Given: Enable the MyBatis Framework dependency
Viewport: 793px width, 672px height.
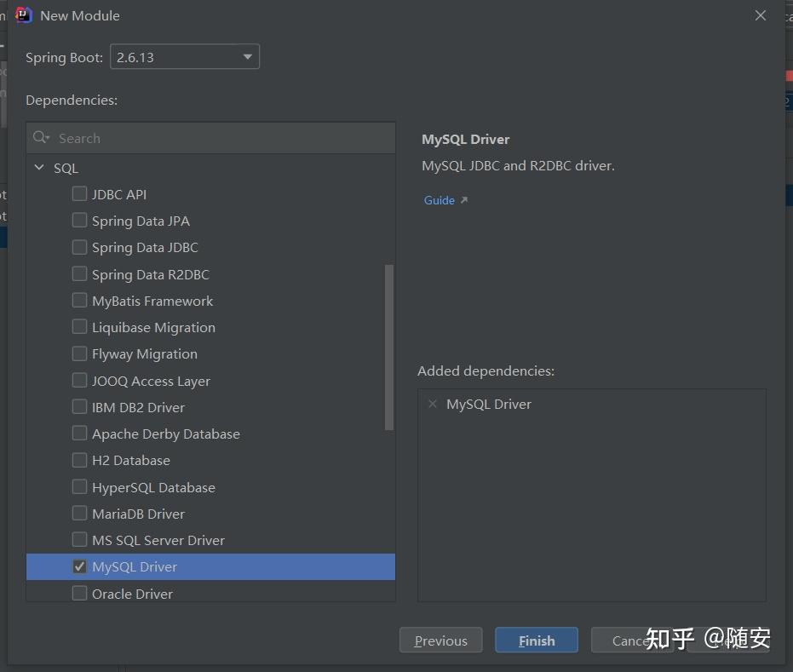Looking at the screenshot, I should point(79,301).
